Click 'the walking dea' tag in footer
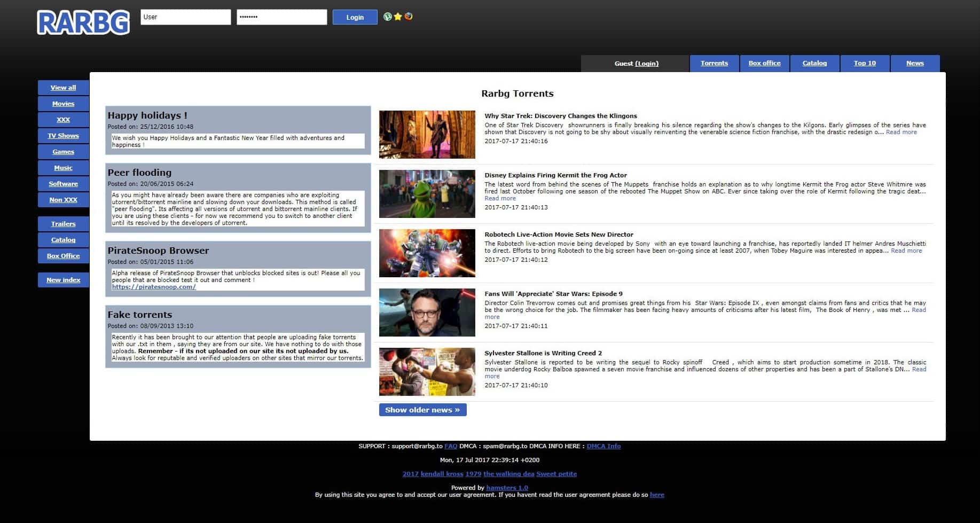This screenshot has width=980, height=523. pyautogui.click(x=509, y=474)
